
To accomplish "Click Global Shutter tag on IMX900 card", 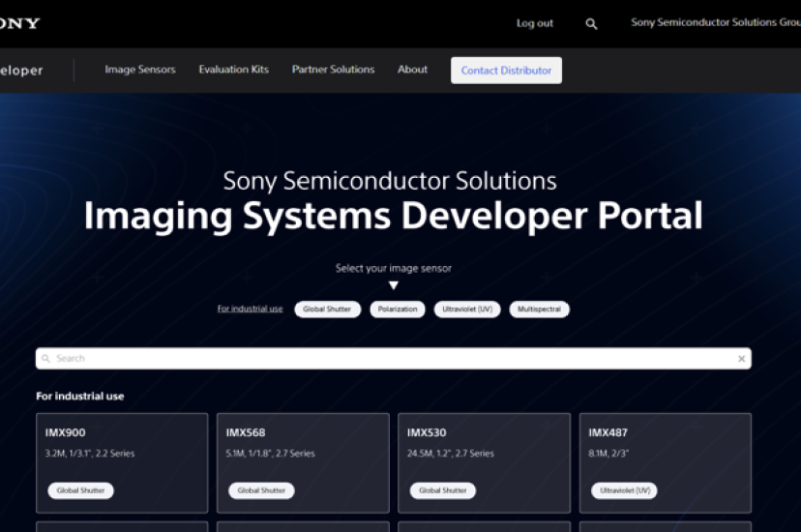I will point(80,490).
